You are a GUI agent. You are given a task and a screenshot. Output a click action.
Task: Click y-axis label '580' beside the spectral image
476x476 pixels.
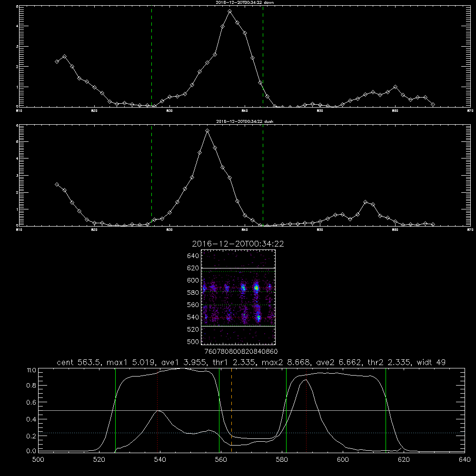193,293
